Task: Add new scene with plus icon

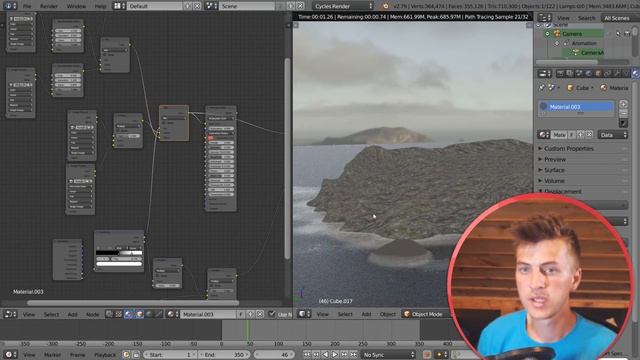Action: click(291, 6)
